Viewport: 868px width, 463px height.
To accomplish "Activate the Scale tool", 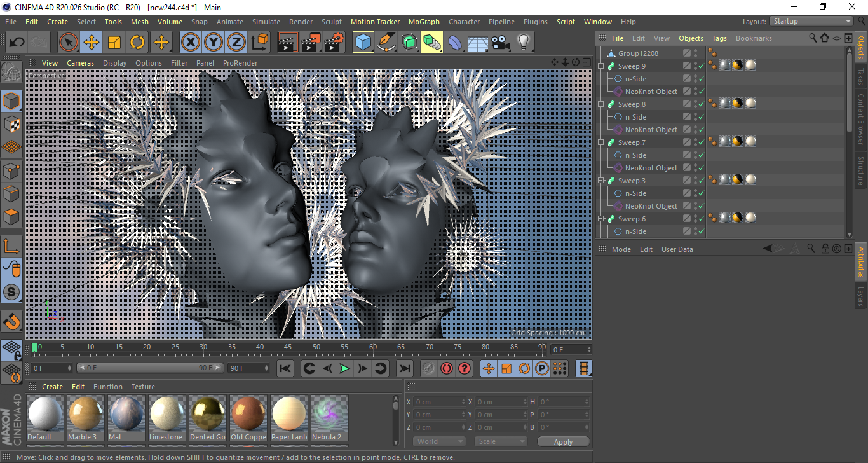I will pos(114,43).
